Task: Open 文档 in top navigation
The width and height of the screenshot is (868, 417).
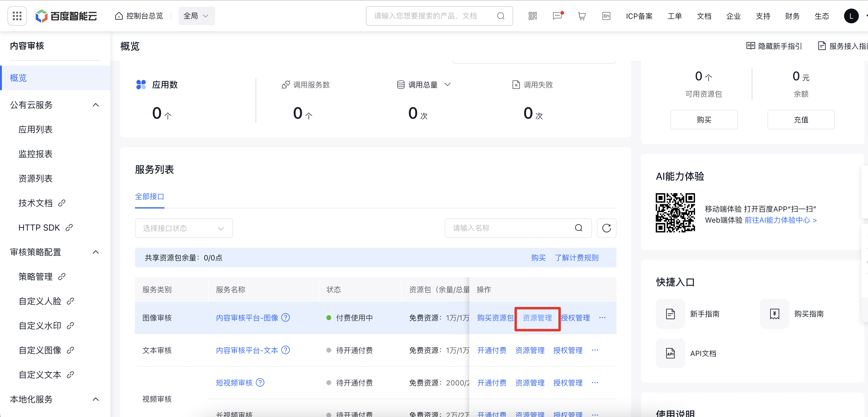Action: (x=704, y=16)
